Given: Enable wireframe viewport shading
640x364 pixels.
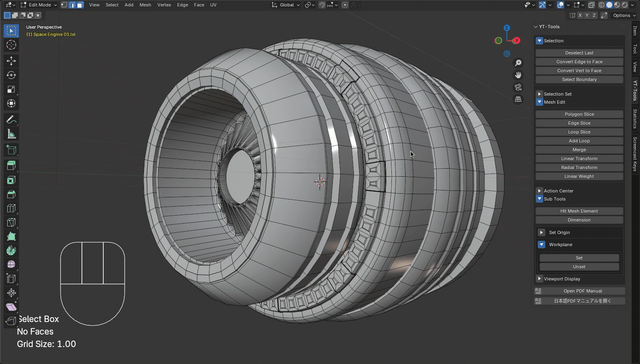Looking at the screenshot, I should (602, 5).
